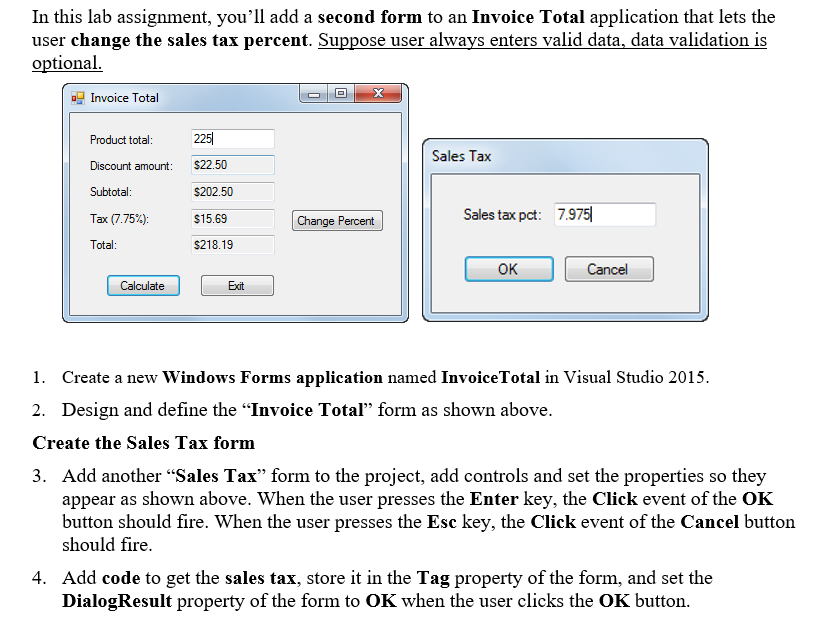Focus the Sales tax pct input field
This screenshot has height=627, width=826.
click(x=605, y=214)
